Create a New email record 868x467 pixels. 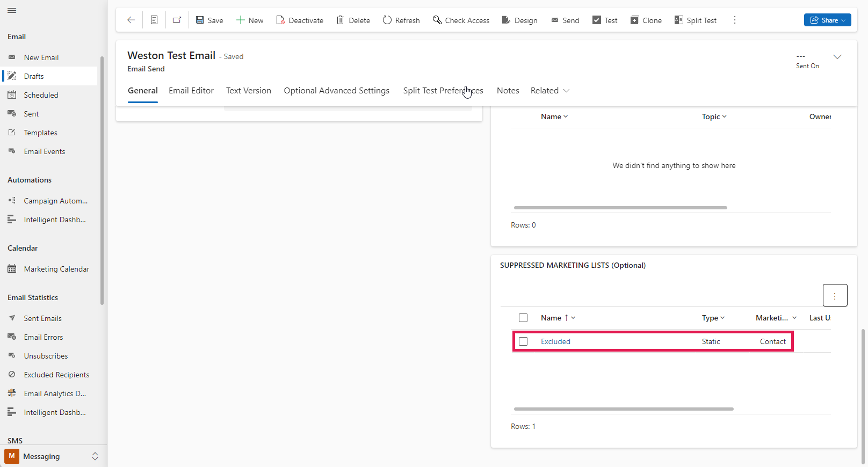click(x=250, y=20)
